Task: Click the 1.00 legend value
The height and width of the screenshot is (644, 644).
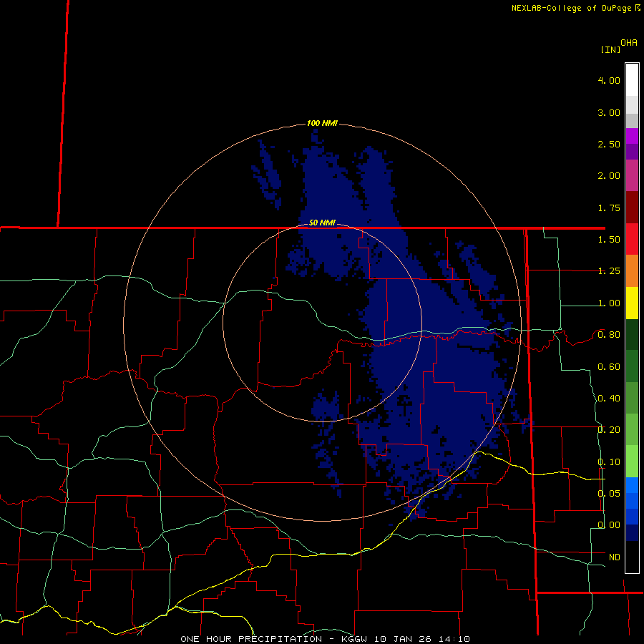Action: 609,303
